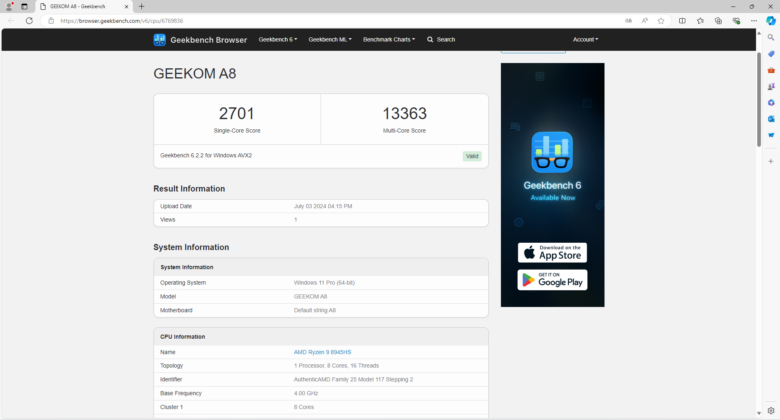Viewport: 780px width, 420px height.
Task: Open the Account dropdown
Action: (585, 39)
